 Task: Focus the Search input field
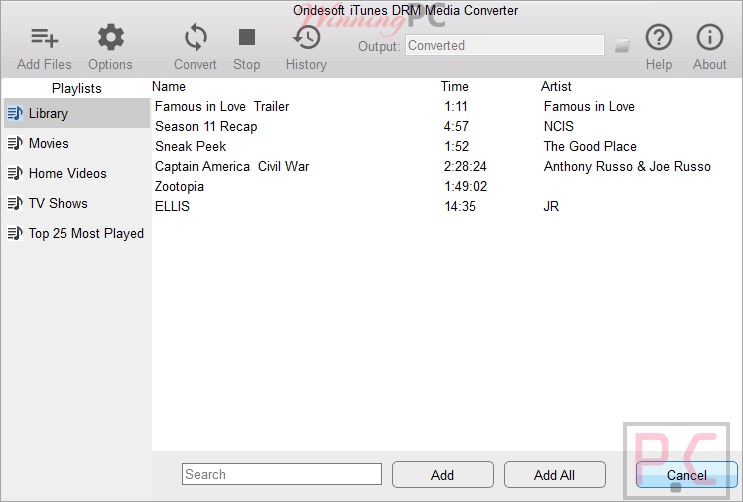click(281, 474)
